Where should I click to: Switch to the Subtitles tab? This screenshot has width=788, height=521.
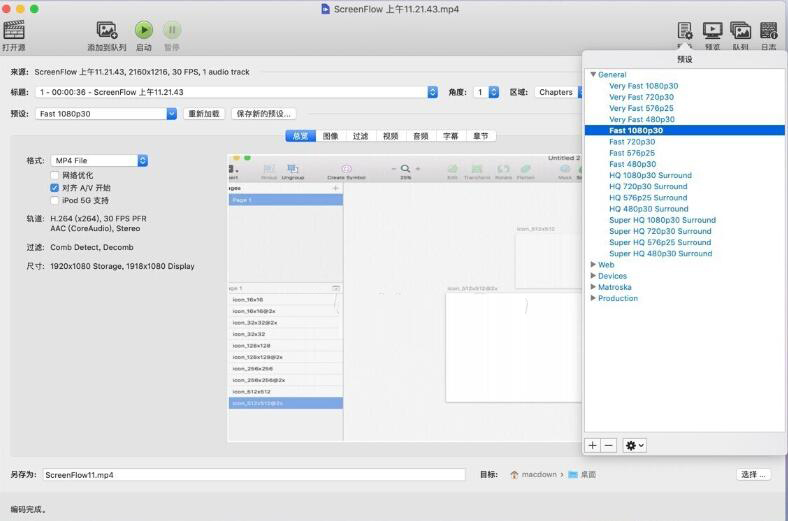pyautogui.click(x=451, y=136)
